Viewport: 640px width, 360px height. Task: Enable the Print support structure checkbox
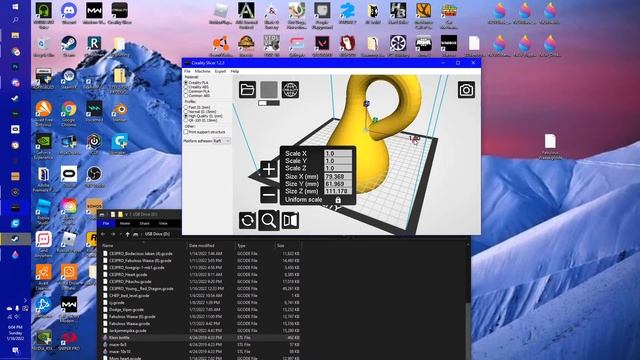(x=186, y=132)
